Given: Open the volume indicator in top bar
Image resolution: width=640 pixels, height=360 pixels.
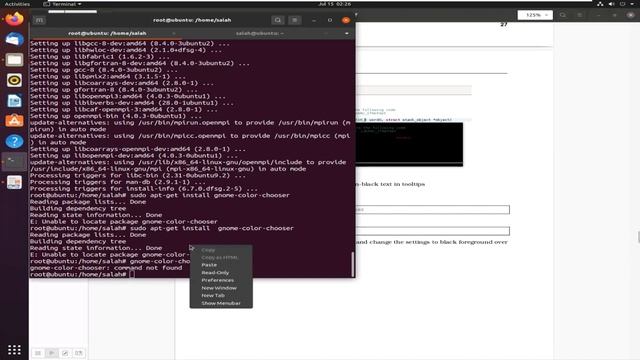Looking at the screenshot, I should (x=611, y=4).
